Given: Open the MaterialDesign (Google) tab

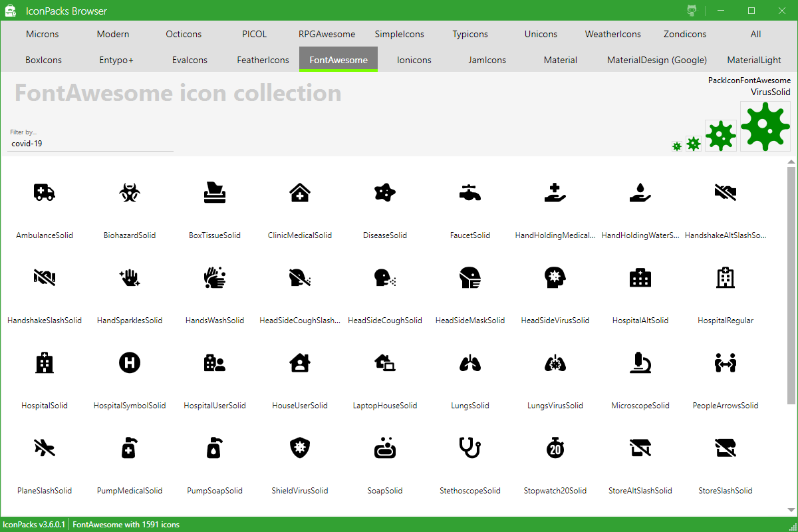Looking at the screenshot, I should pos(657,60).
